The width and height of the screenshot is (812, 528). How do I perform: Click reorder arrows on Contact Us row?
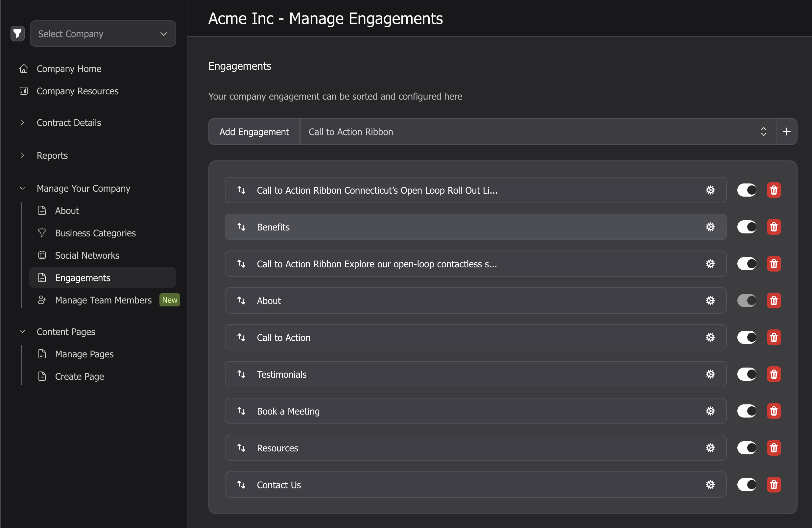tap(241, 485)
